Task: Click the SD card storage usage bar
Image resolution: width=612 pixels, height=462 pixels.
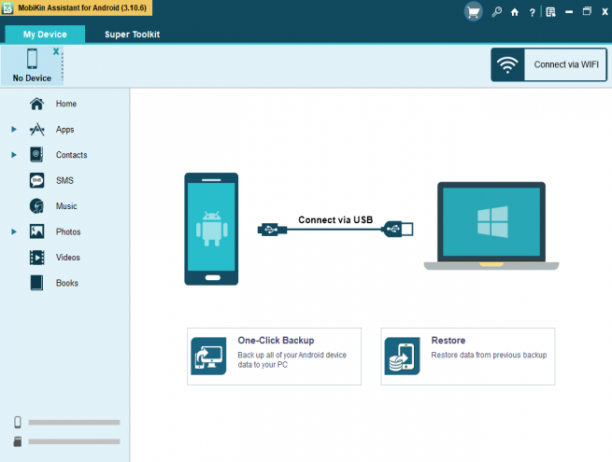Action: pyautogui.click(x=74, y=442)
